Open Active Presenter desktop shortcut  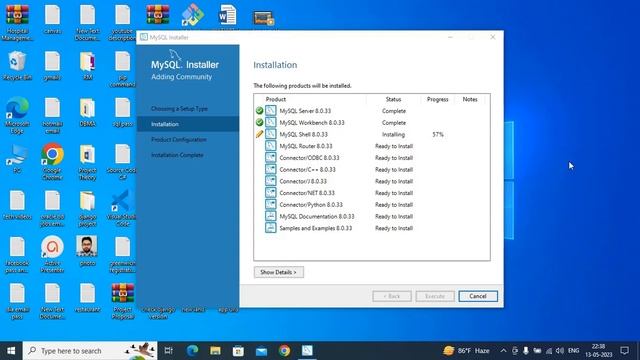point(52,254)
